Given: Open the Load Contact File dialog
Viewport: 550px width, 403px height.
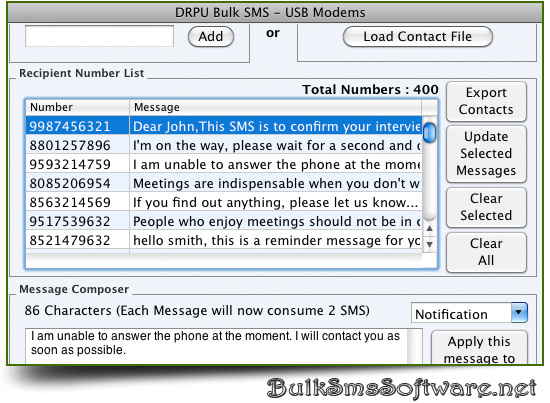Looking at the screenshot, I should 417,36.
